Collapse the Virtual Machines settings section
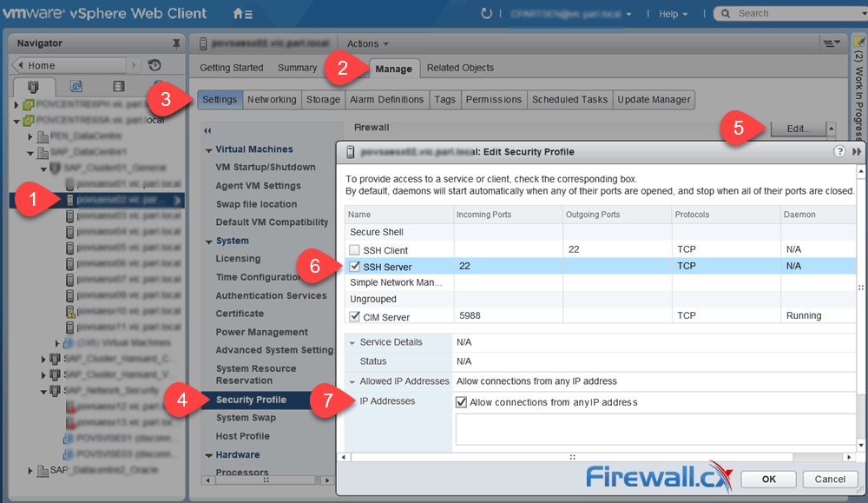This screenshot has width=868, height=503. pos(208,150)
